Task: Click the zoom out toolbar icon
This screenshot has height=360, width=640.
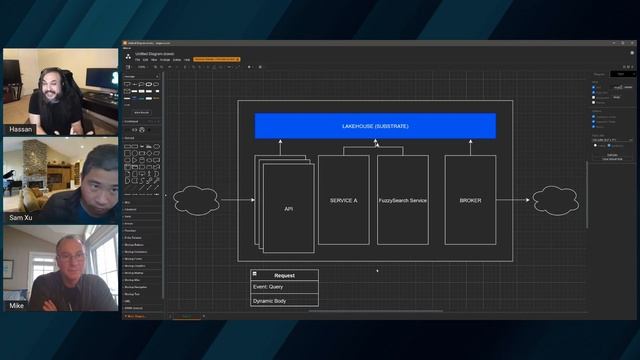Action: [x=162, y=67]
